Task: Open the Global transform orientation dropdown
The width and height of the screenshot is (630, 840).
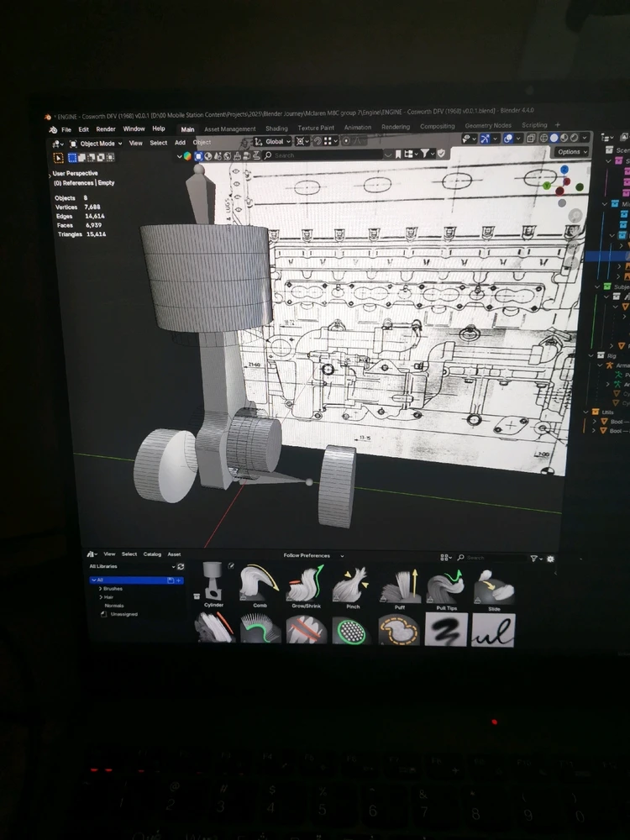Action: [x=276, y=142]
